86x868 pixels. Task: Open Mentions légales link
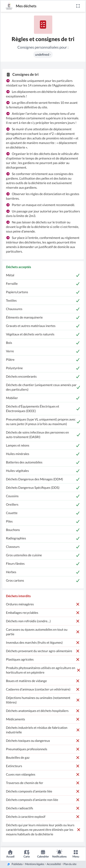tap(35, 864)
